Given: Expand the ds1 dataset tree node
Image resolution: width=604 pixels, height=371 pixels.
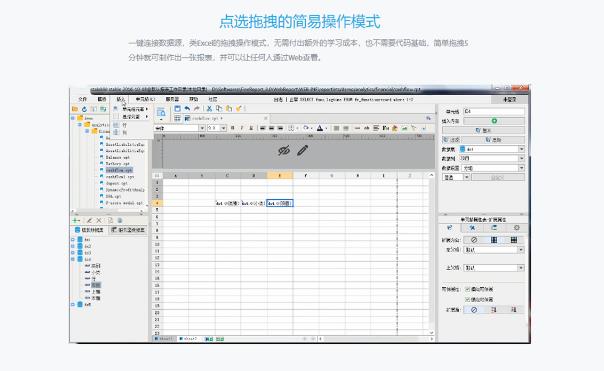Looking at the screenshot, I should [x=73, y=240].
